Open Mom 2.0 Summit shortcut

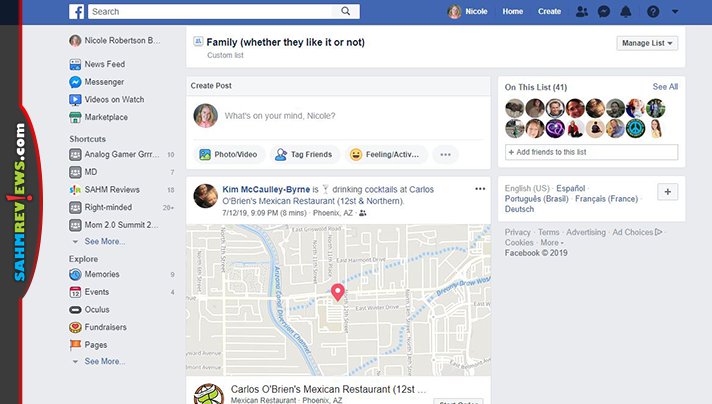pyautogui.click(x=114, y=225)
